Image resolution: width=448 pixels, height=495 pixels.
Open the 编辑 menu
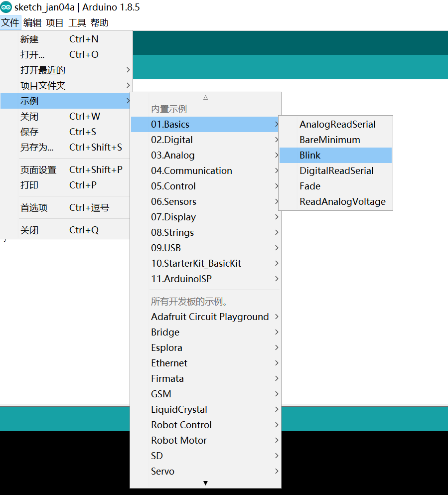[x=32, y=23]
